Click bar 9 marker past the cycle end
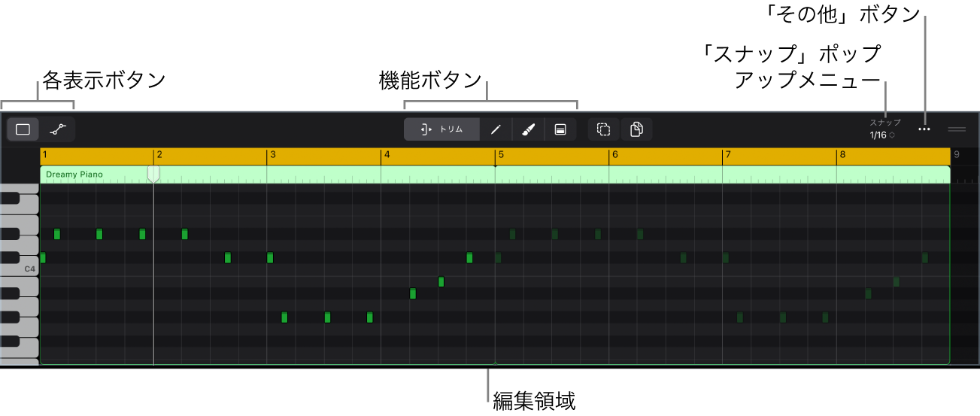The height and width of the screenshot is (416, 980). coord(957,155)
